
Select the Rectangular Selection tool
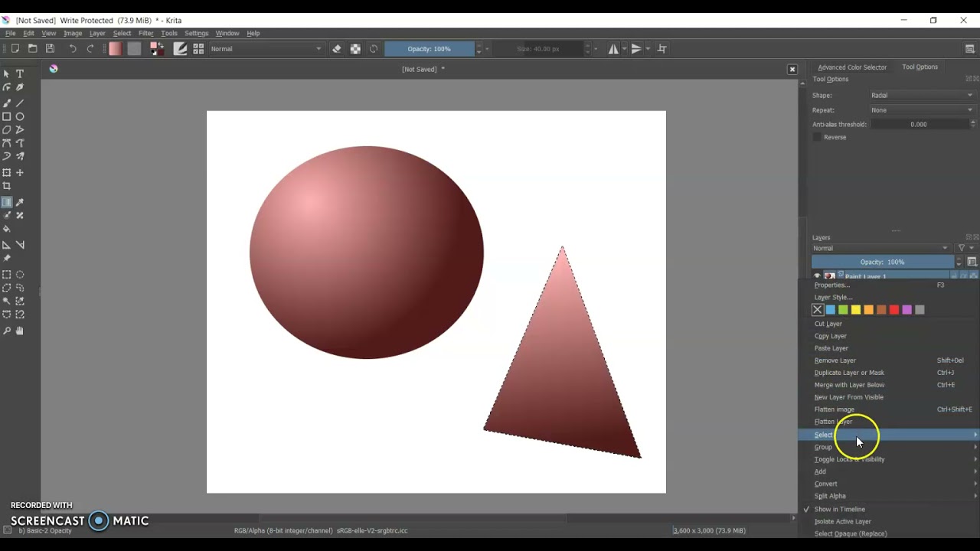point(7,275)
